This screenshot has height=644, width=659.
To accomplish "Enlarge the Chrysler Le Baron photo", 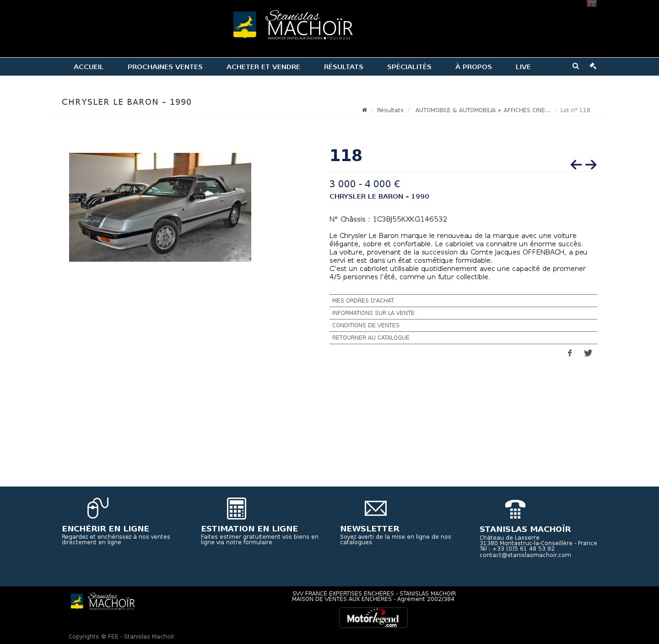I will [x=160, y=207].
